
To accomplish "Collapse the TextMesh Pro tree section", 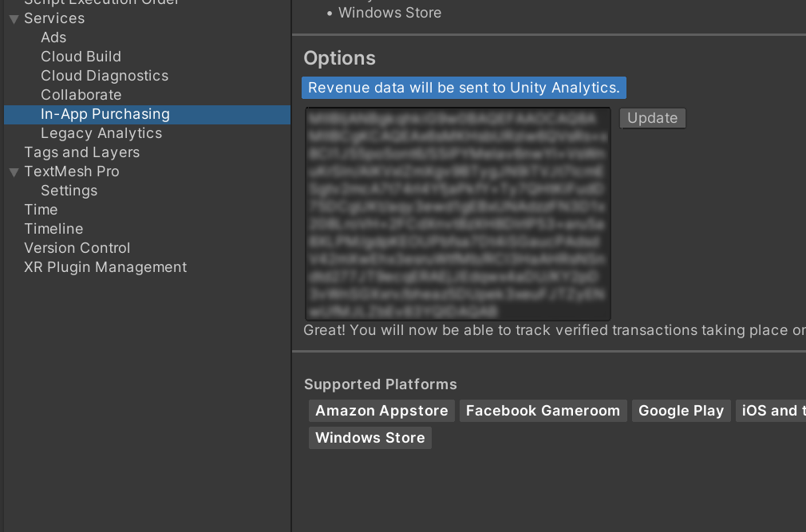I will pyautogui.click(x=14, y=171).
